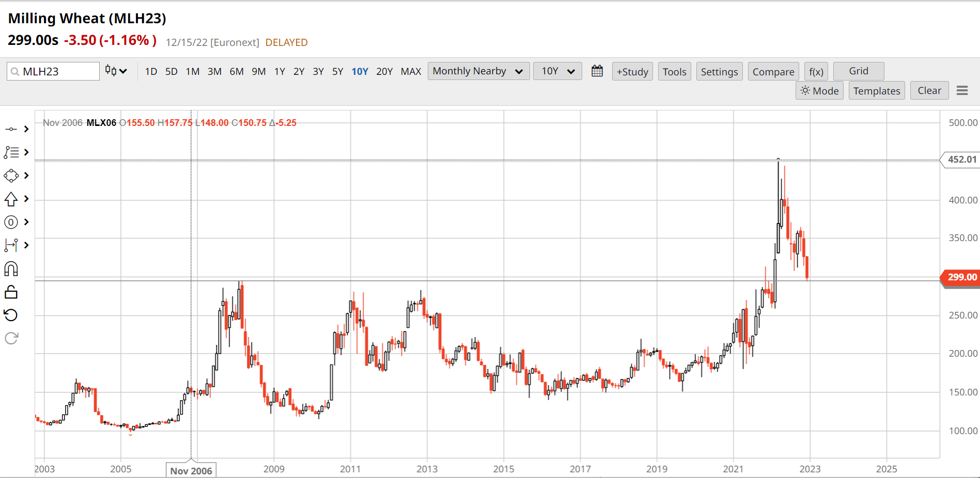This screenshot has width=980, height=478.
Task: Open the hamburger menu icon
Action: pyautogui.click(x=961, y=91)
